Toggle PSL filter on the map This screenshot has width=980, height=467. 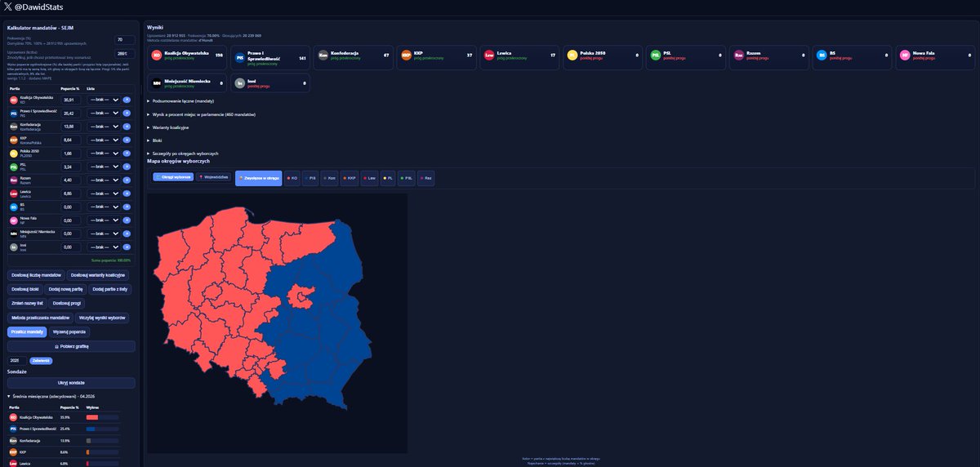coord(407,177)
